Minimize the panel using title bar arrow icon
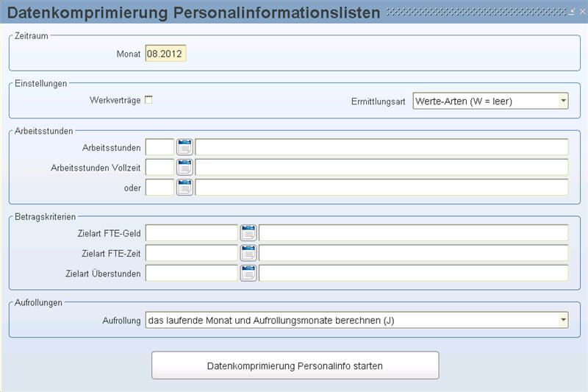The image size is (588, 392). [x=571, y=13]
